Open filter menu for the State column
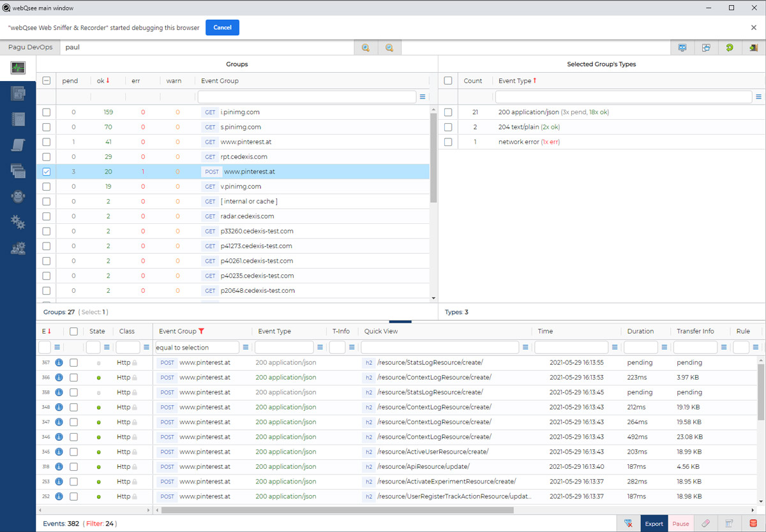Viewport: 766px width, 532px height. [x=107, y=348]
